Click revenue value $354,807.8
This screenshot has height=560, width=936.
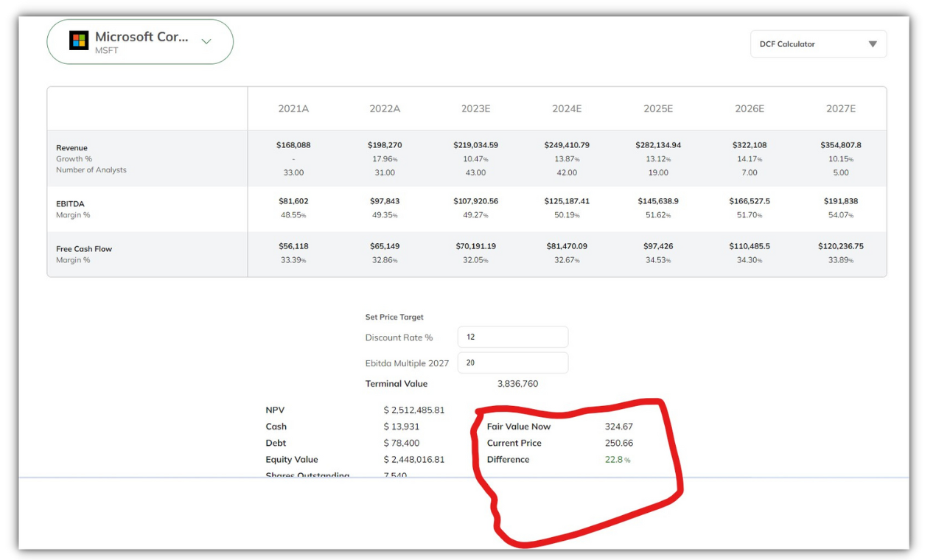(x=841, y=145)
